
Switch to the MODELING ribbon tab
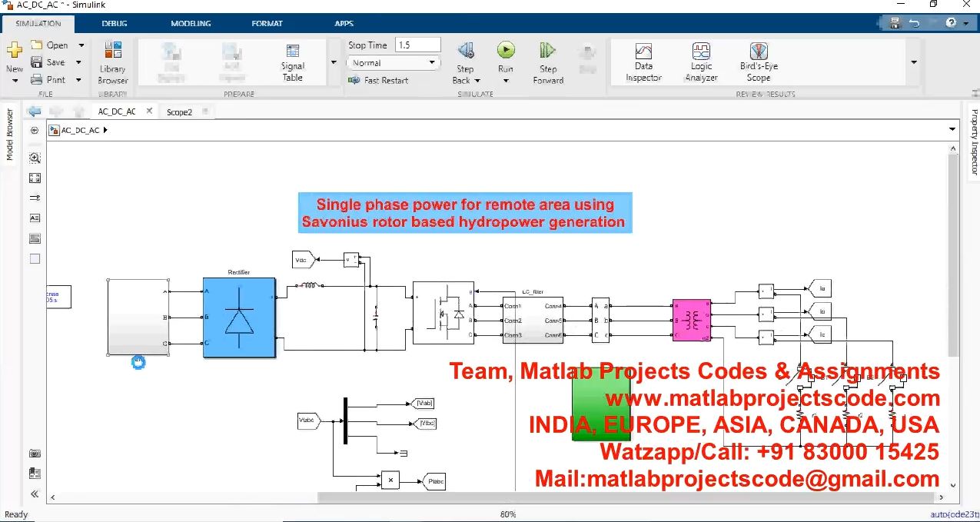point(191,24)
